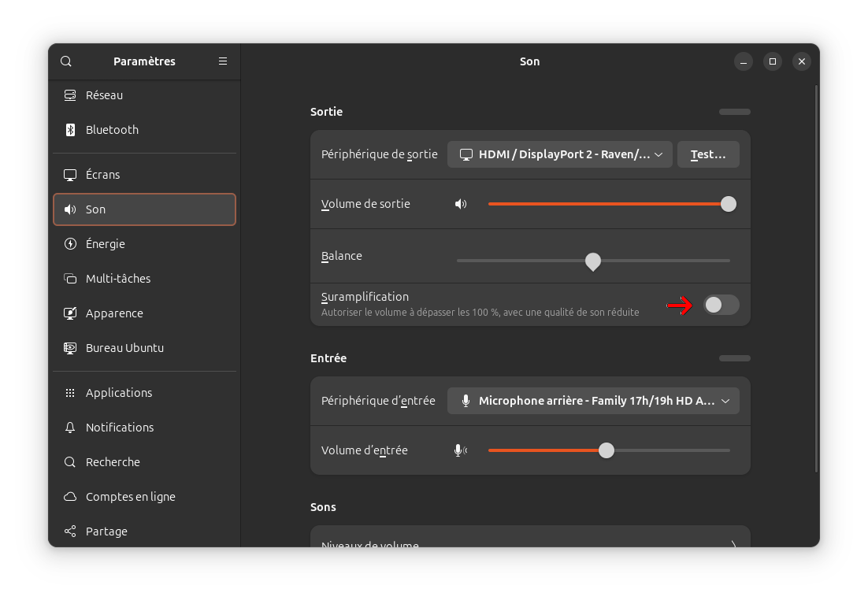Click the Énergie power icon
Viewport: 868px width, 600px height.
[70, 244]
